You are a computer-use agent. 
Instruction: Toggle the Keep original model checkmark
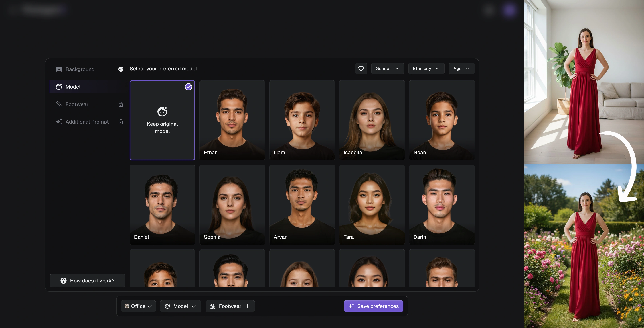coord(189,87)
